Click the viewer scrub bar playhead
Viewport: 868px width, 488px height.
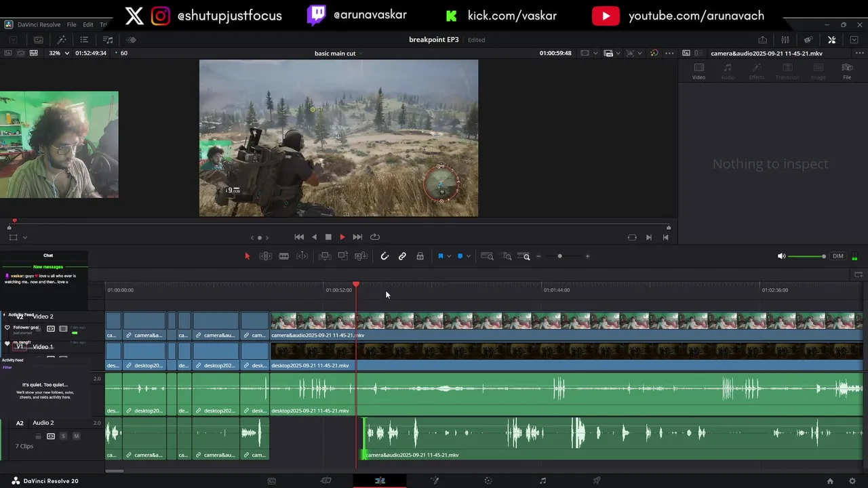pyautogui.click(x=14, y=222)
